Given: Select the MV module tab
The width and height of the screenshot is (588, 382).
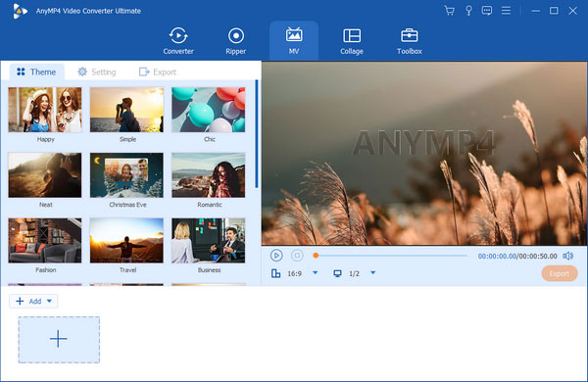Looking at the screenshot, I should 294,41.
